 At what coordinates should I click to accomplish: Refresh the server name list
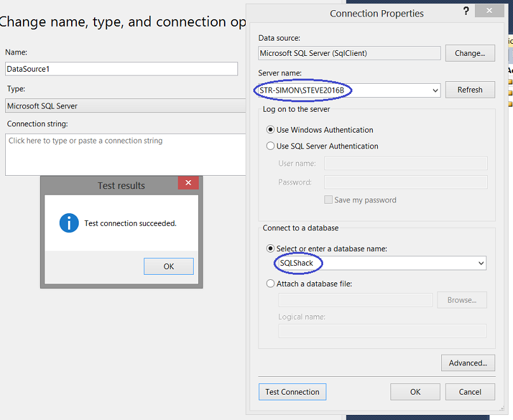470,90
